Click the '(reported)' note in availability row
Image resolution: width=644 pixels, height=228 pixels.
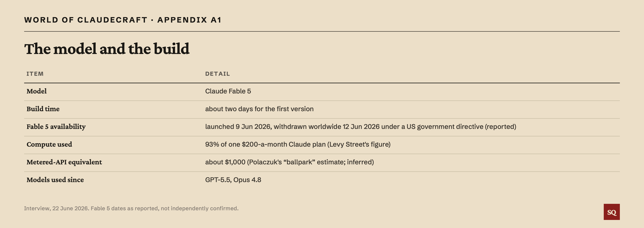point(500,127)
